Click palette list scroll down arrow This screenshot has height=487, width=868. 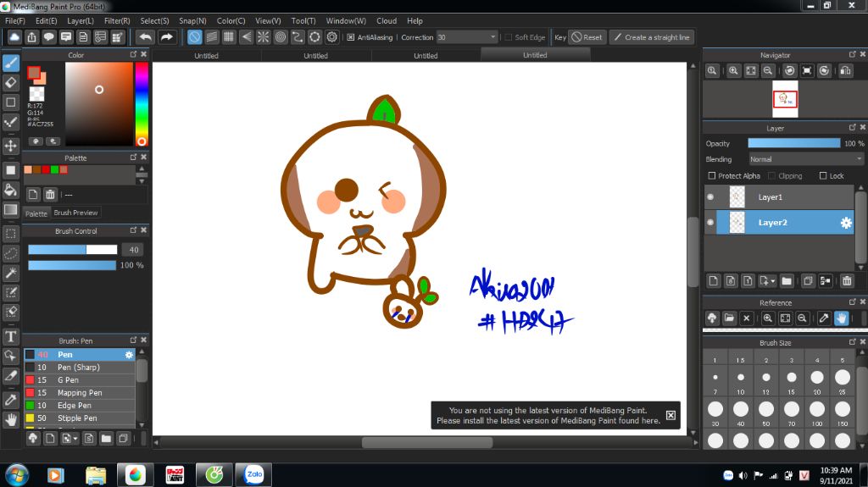(x=142, y=181)
